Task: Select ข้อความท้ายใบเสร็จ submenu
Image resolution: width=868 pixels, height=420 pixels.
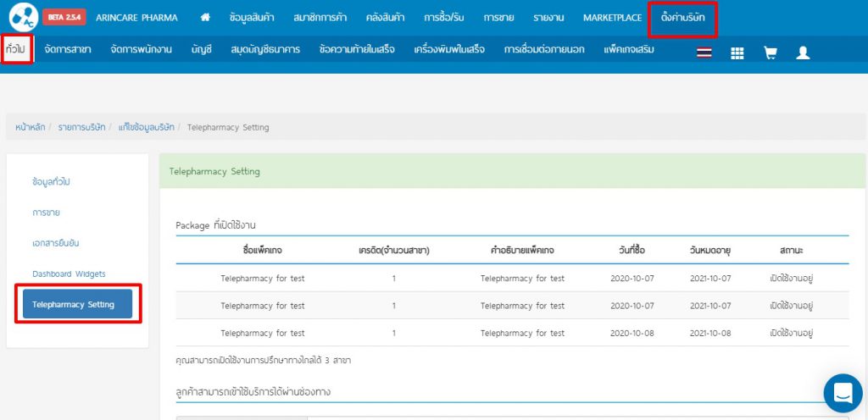Action: [x=357, y=49]
